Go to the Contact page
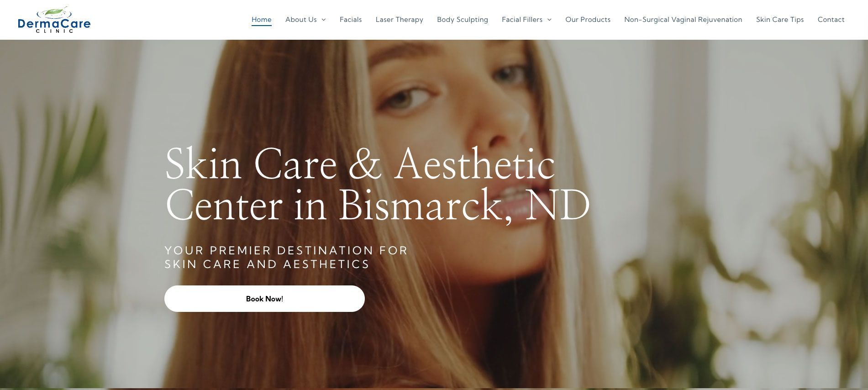 click(831, 20)
